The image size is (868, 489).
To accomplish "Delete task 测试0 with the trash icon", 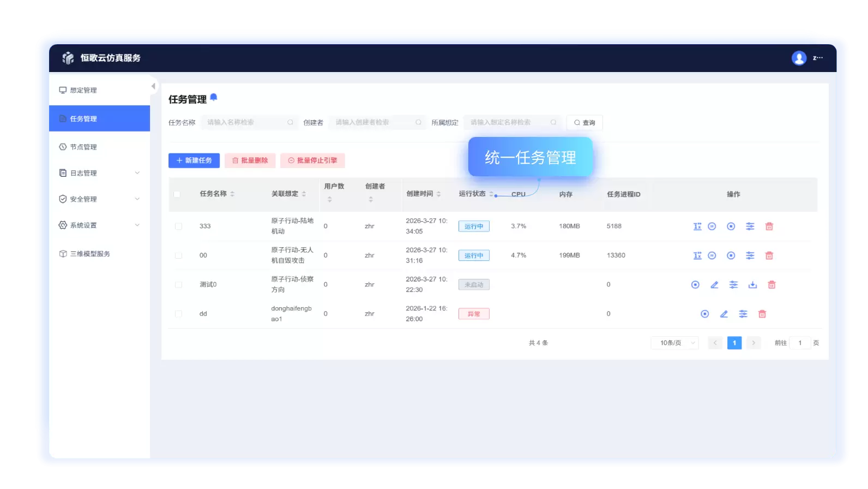I will click(772, 285).
